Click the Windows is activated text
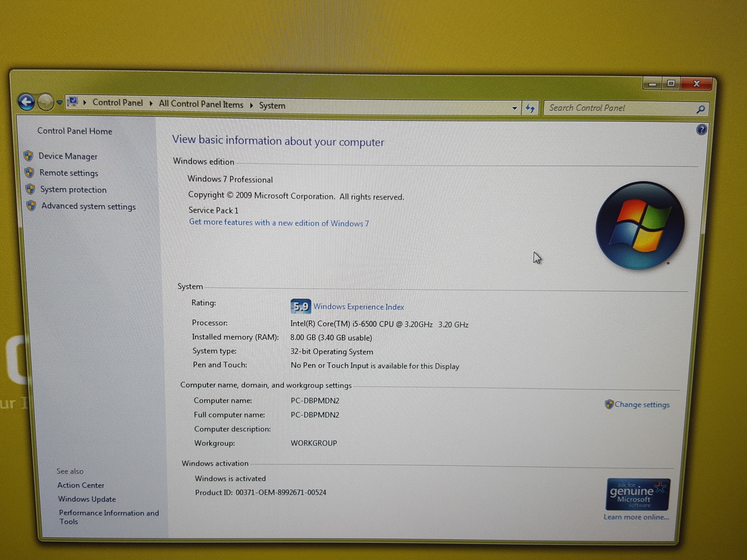 [230, 479]
